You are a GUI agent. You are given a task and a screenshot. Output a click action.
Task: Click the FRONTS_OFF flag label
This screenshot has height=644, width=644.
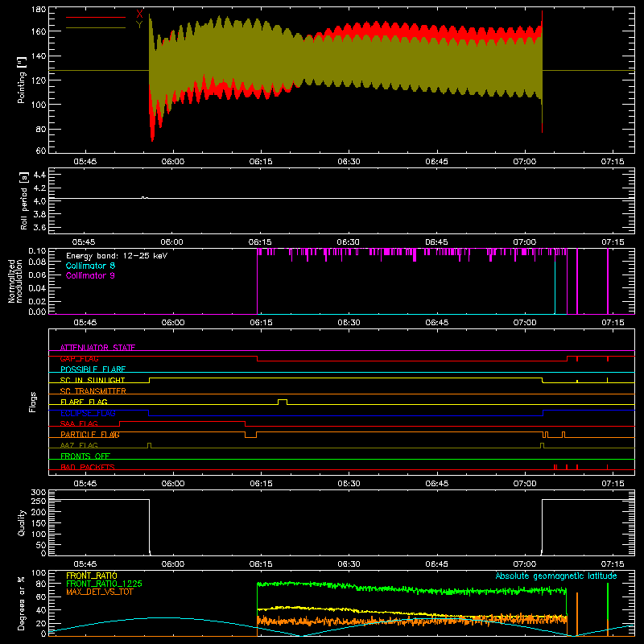[x=85, y=456]
